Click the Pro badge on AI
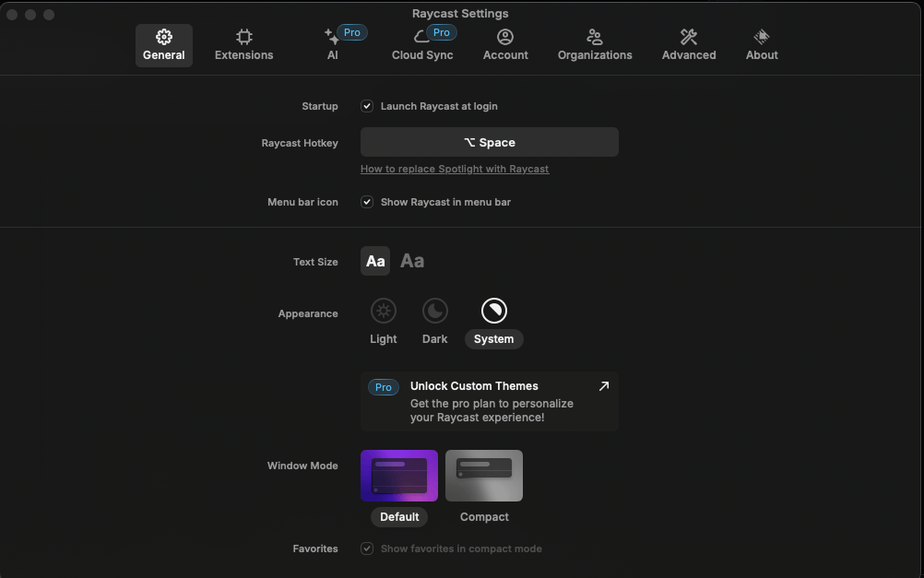This screenshot has height=578, width=924. 352,32
